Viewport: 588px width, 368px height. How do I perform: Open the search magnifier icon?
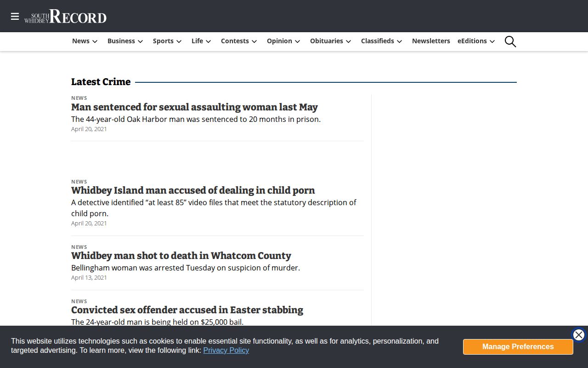click(x=510, y=41)
